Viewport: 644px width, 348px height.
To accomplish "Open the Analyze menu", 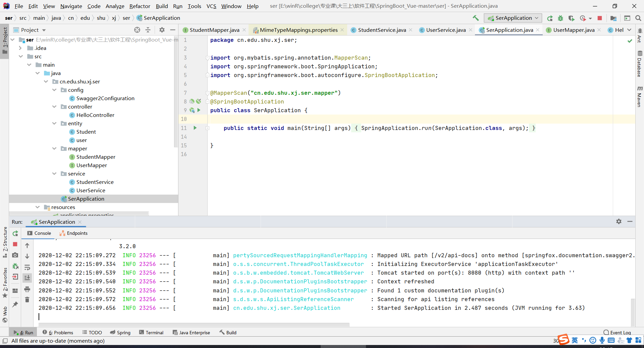I will (115, 6).
